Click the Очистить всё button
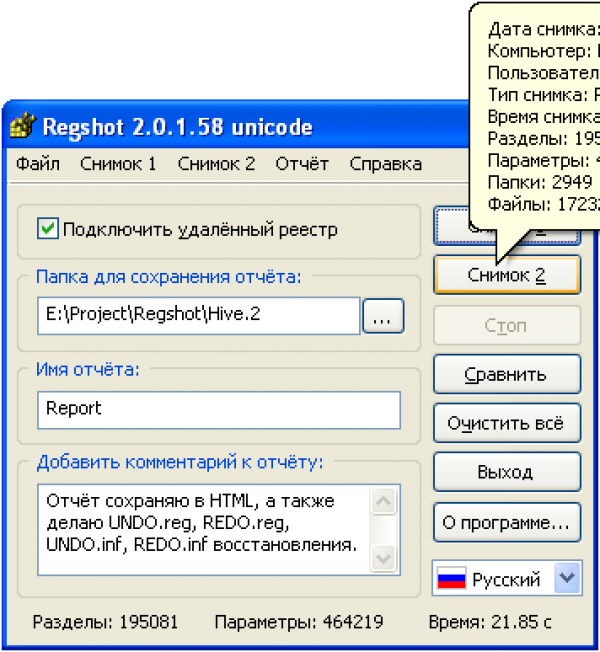 (x=507, y=423)
